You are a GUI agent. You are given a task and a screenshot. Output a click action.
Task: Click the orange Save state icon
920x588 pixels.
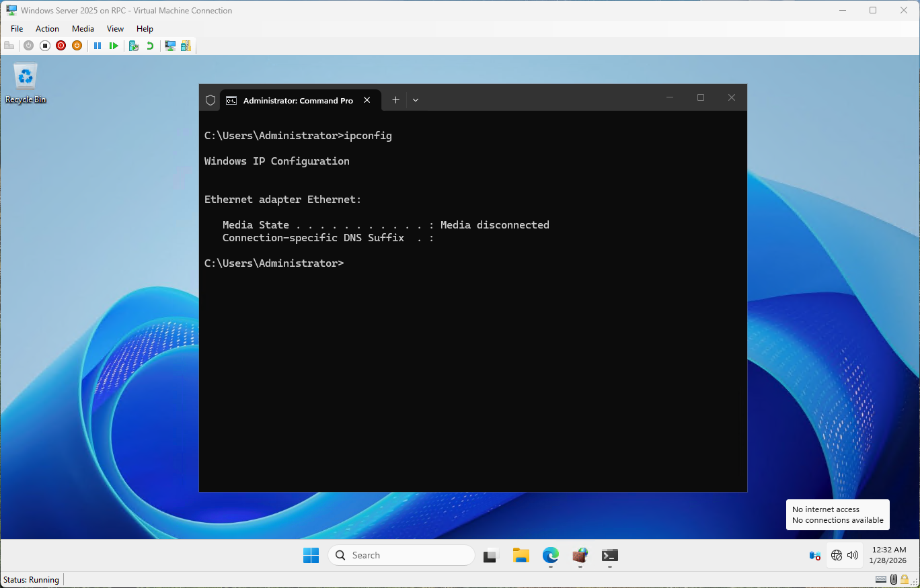coord(77,46)
